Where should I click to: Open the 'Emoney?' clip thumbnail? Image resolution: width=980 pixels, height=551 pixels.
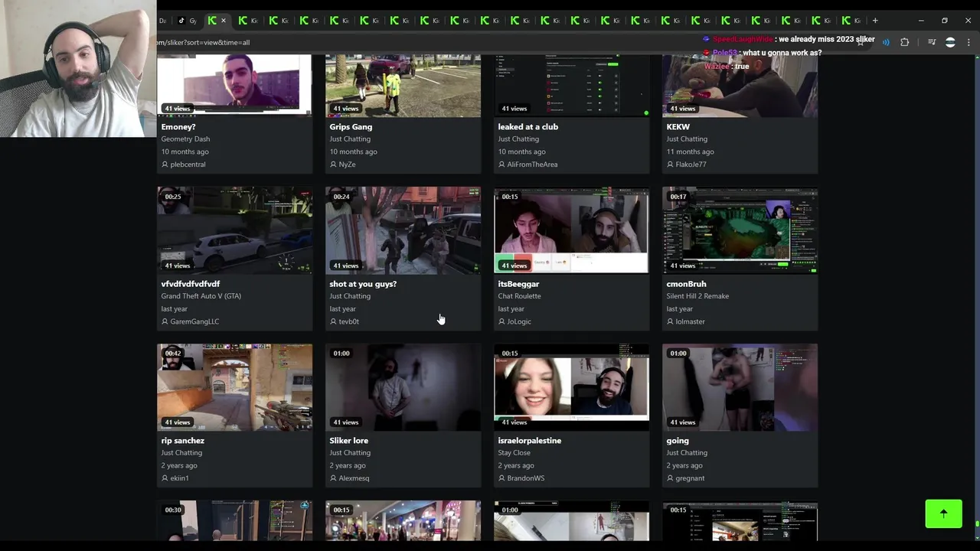coord(234,85)
